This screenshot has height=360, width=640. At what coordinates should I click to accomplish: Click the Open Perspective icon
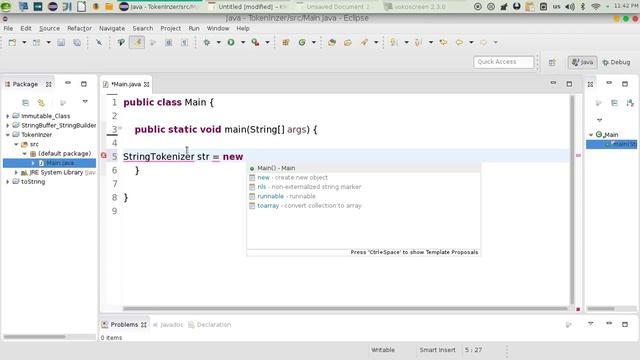[552, 62]
